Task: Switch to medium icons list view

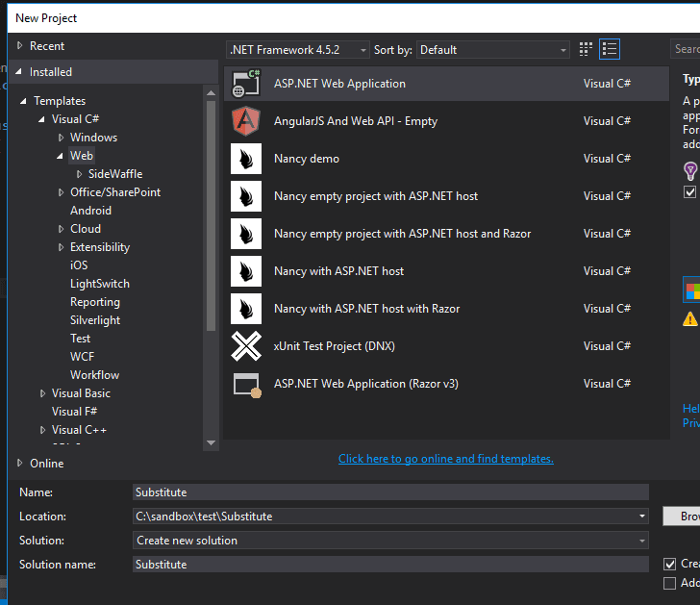Action: (610, 49)
